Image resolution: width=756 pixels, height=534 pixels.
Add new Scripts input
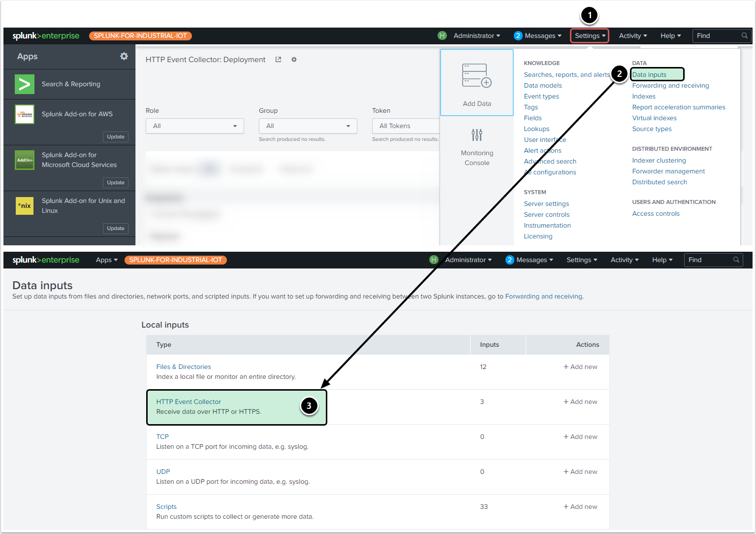[x=580, y=507]
